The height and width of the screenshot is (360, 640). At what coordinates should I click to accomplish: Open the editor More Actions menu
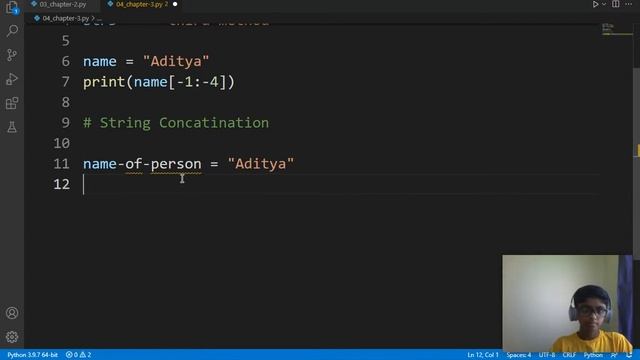628,4
